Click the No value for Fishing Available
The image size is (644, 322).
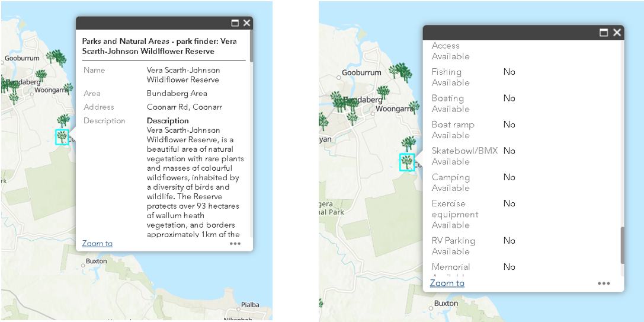[510, 72]
